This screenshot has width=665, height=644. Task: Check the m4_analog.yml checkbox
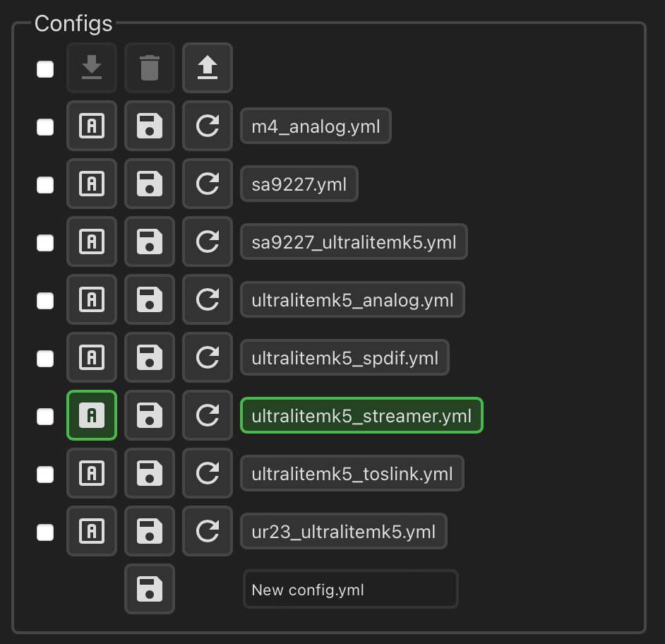[45, 127]
